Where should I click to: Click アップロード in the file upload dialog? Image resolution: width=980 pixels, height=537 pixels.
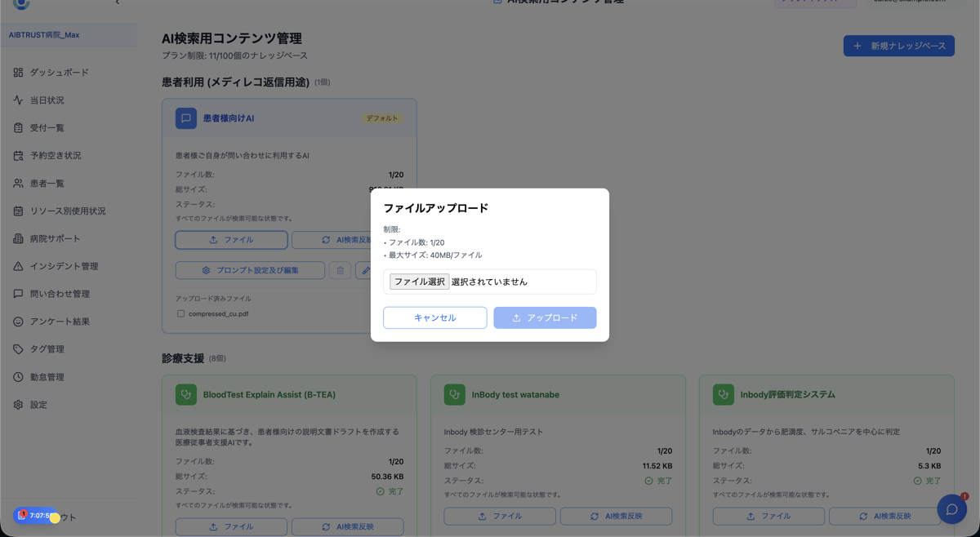pos(545,317)
